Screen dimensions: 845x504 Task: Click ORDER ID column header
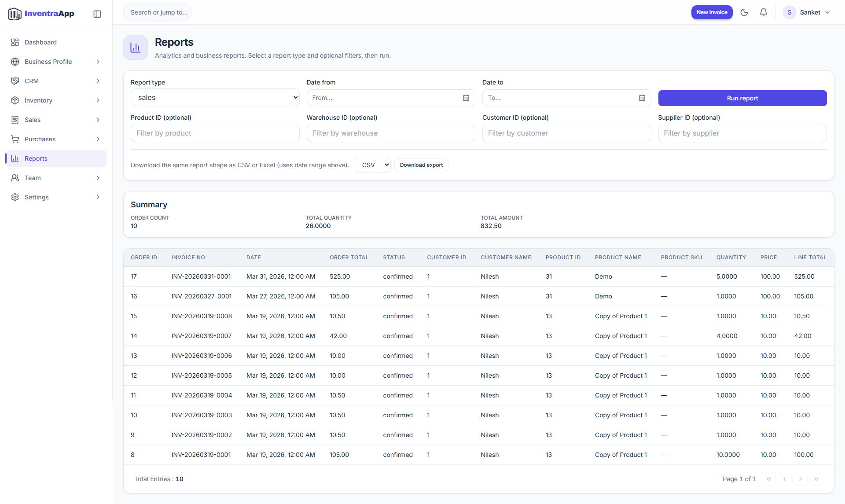pos(144,258)
